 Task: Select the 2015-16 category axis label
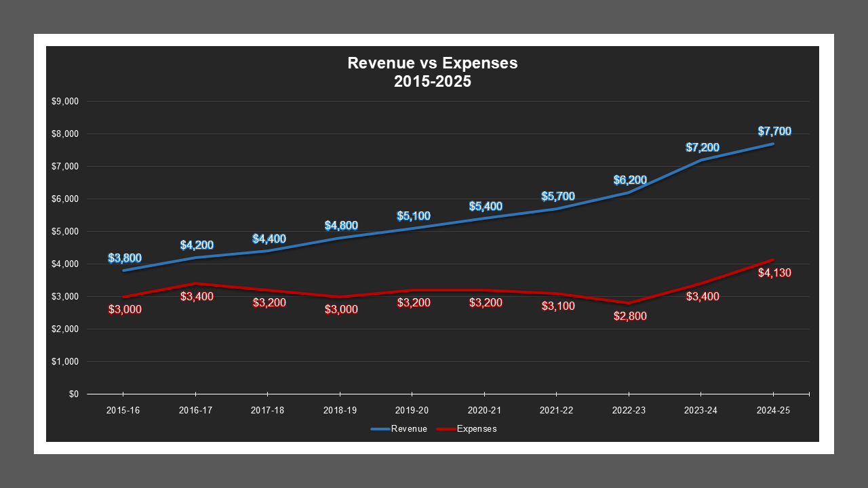123,410
